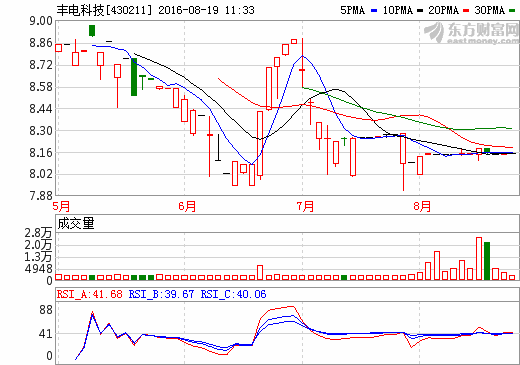The width and height of the screenshot is (520, 365).
Task: Click the stock name 丰电科技 in the title
Action: point(80,10)
